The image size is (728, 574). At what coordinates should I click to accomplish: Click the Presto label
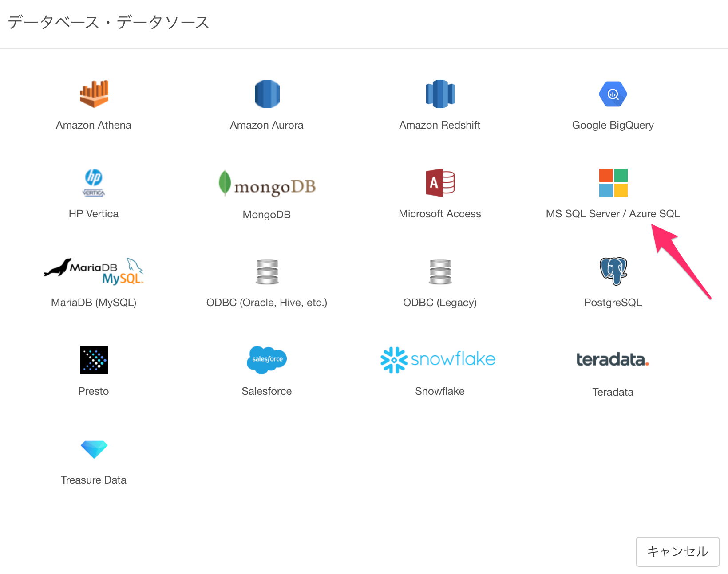click(x=94, y=391)
